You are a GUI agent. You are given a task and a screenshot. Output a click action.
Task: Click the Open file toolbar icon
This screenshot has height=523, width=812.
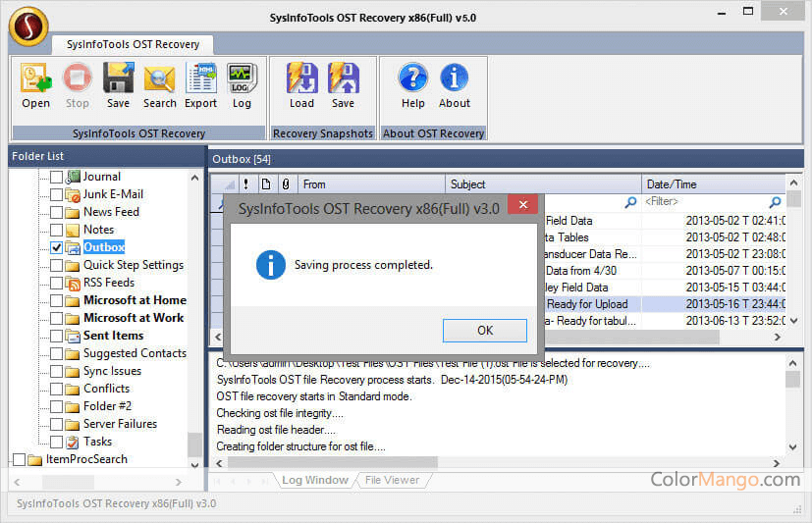[x=35, y=78]
